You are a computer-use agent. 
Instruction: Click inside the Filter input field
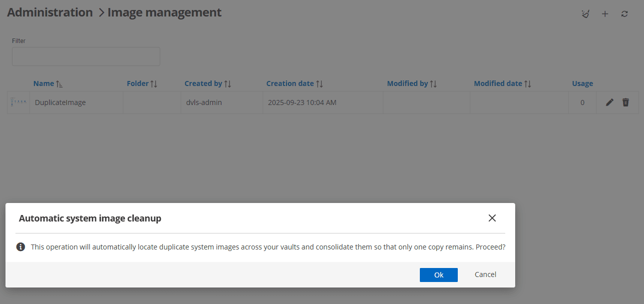click(85, 56)
